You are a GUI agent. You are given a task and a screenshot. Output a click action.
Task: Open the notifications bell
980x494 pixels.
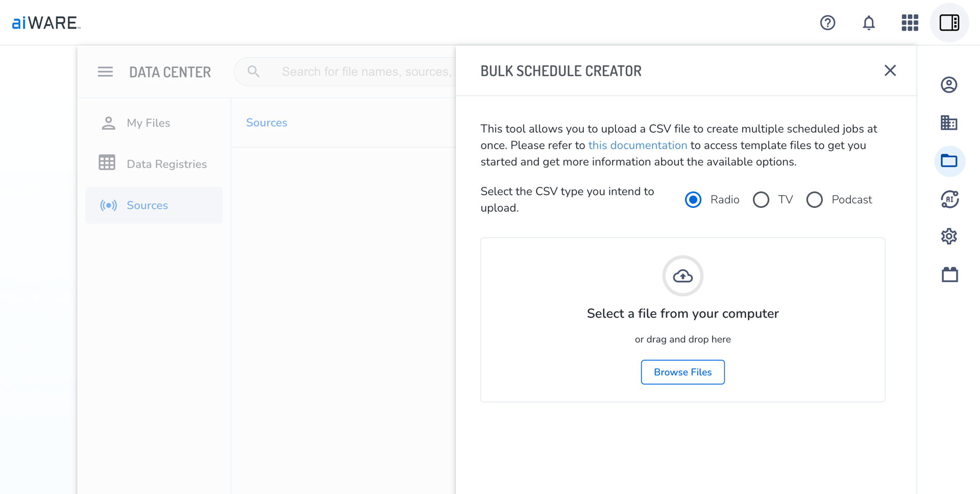click(869, 23)
